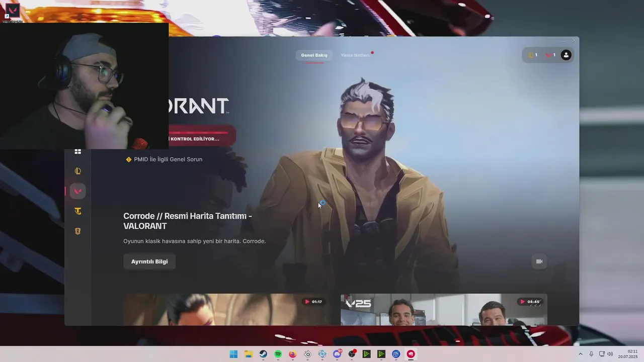Open the network tray icon
The height and width of the screenshot is (362, 644).
(602, 354)
